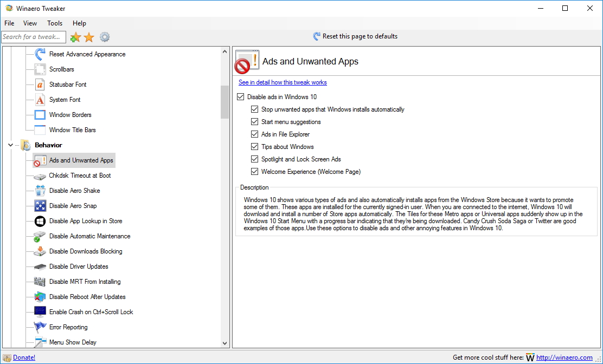
Task: Click the add-to-favorites star with plus icon
Action: pyautogui.click(x=75, y=37)
